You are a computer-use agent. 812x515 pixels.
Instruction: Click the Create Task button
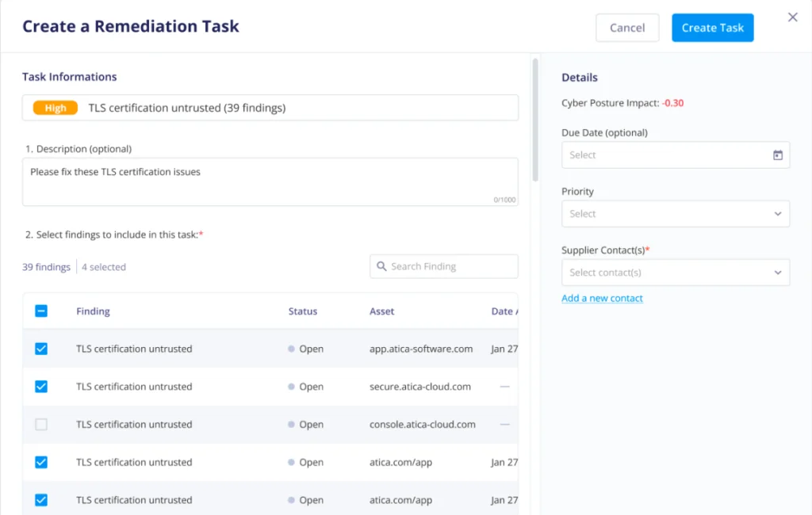coord(711,27)
